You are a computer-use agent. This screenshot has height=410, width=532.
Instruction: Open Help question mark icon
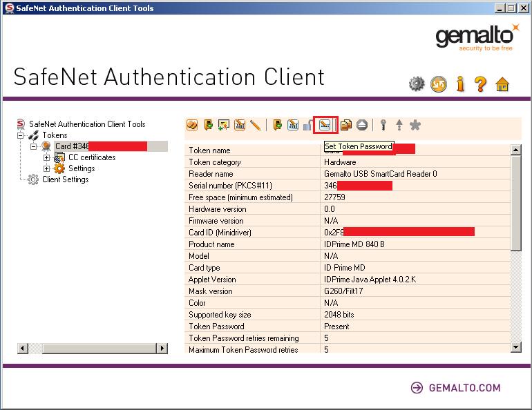pos(480,84)
